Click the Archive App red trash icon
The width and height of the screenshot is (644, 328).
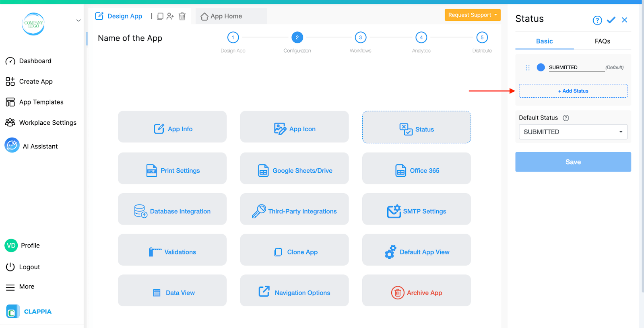point(398,293)
